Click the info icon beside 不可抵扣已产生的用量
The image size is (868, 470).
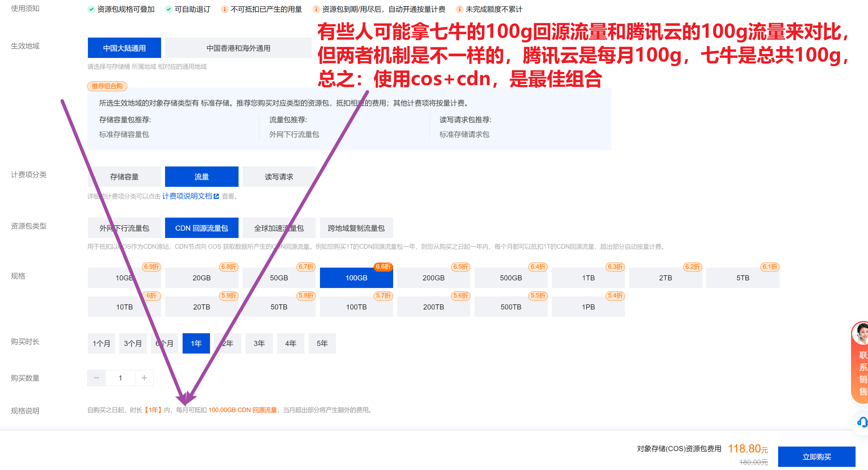[224, 9]
